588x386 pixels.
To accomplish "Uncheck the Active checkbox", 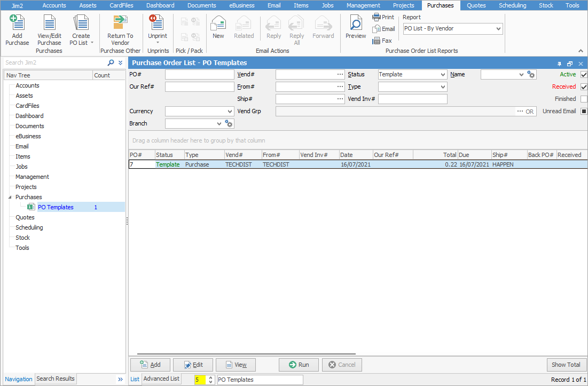I will pyautogui.click(x=583, y=74).
